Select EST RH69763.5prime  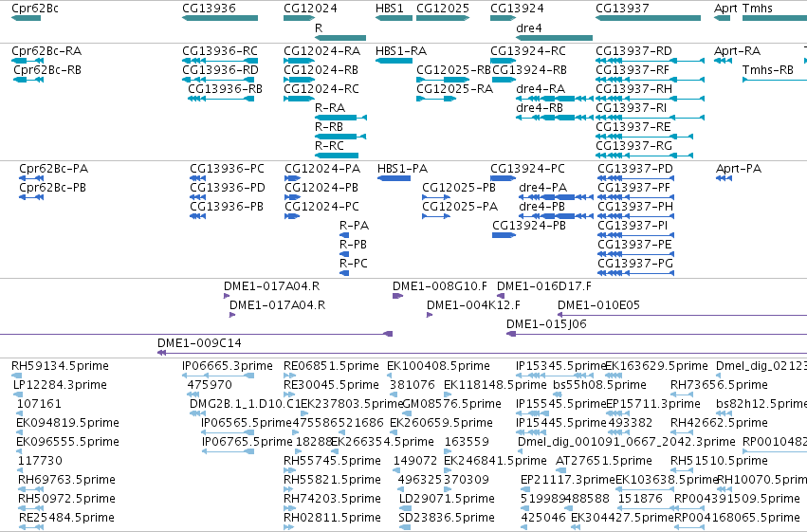(67, 480)
